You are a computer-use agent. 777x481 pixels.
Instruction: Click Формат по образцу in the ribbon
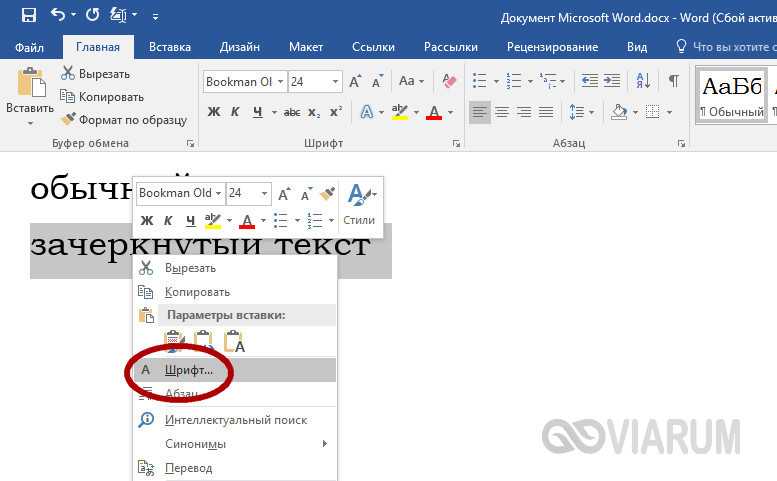124,119
